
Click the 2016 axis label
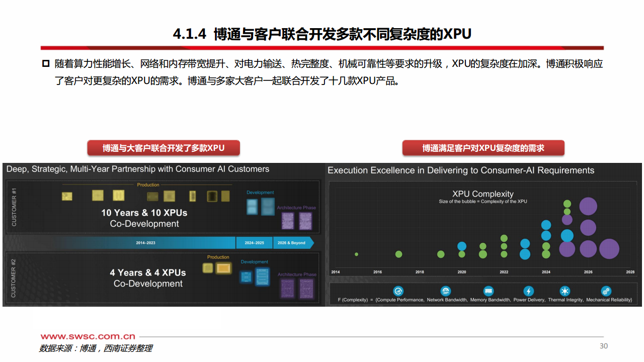coord(377,272)
